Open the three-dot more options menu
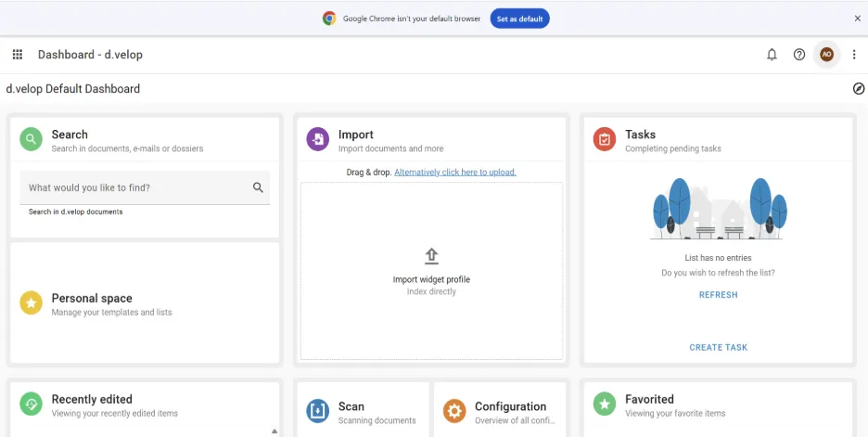The width and height of the screenshot is (868, 437). tap(853, 55)
